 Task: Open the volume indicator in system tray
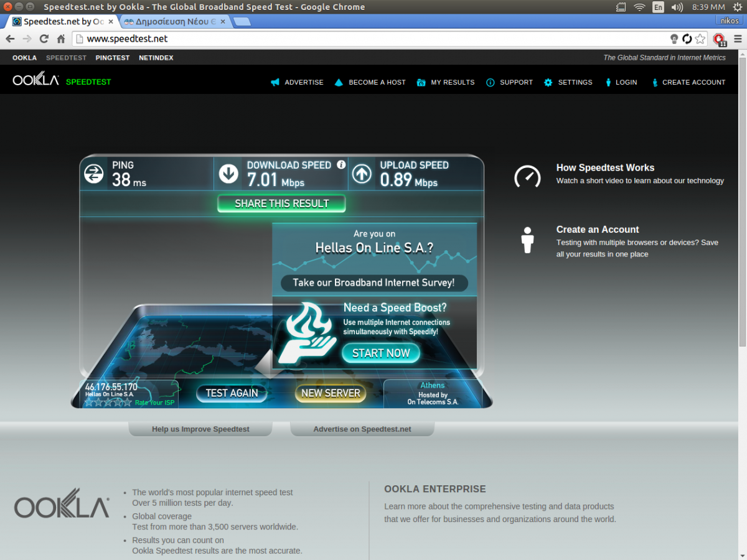coord(678,7)
